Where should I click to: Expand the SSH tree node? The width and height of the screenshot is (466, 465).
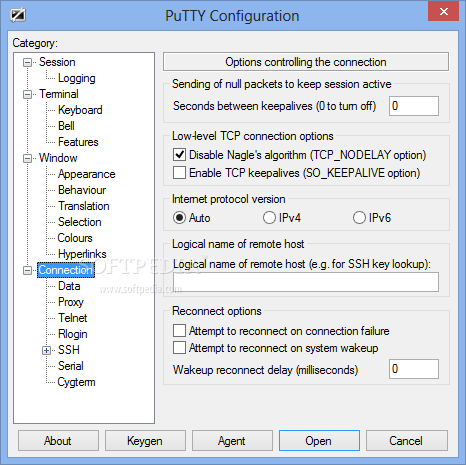coord(46,350)
